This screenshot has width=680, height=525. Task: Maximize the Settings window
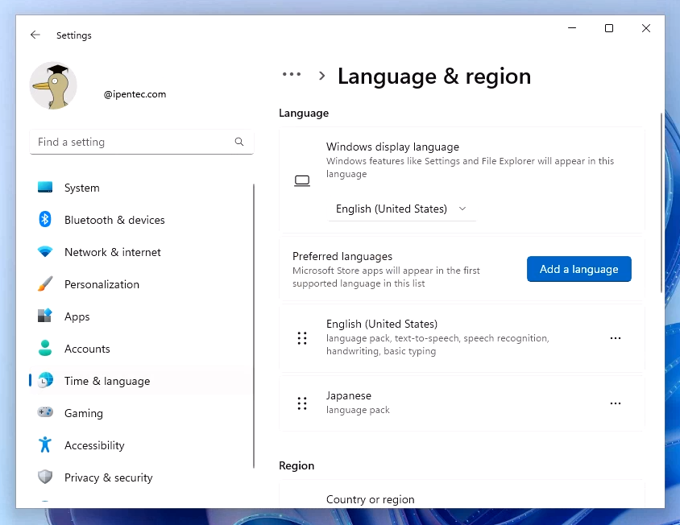609,28
